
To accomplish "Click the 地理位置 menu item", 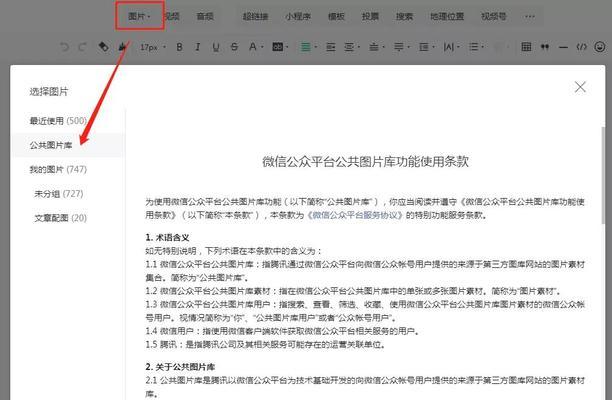I will coord(447,16).
